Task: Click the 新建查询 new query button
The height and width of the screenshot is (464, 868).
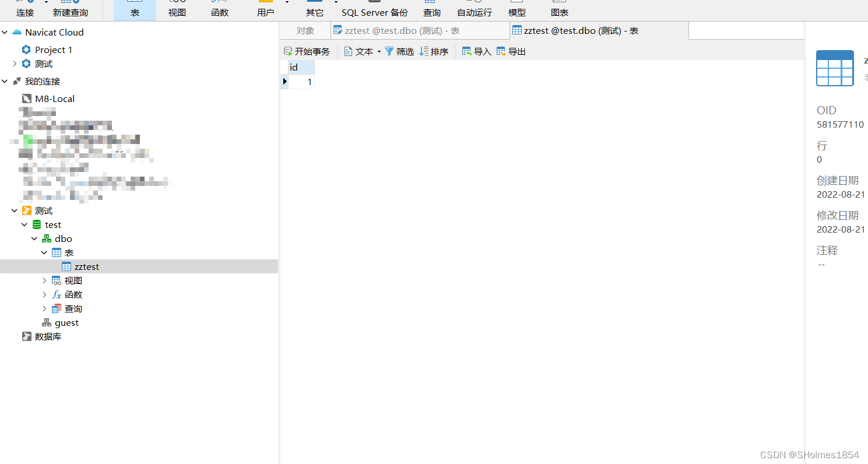Action: pyautogui.click(x=70, y=10)
